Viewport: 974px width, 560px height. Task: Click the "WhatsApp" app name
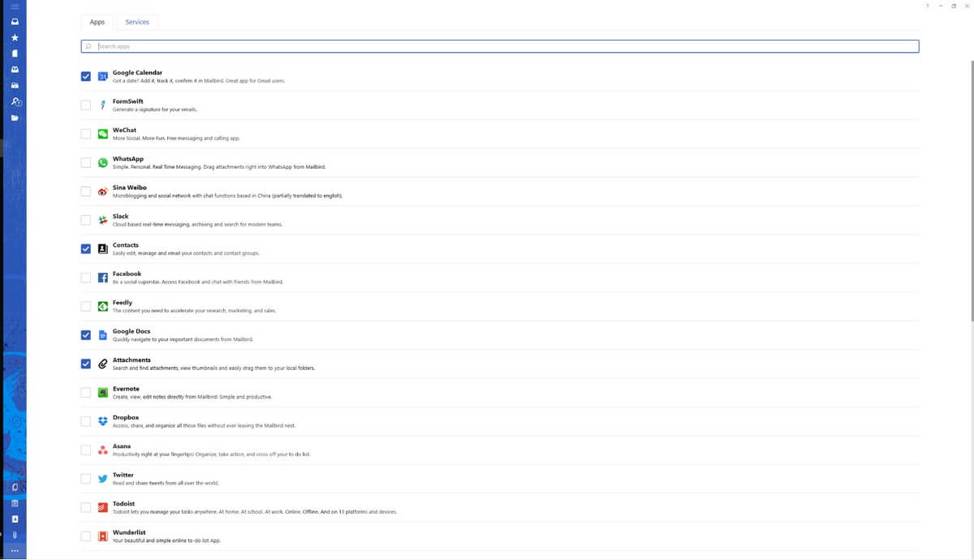(x=128, y=159)
